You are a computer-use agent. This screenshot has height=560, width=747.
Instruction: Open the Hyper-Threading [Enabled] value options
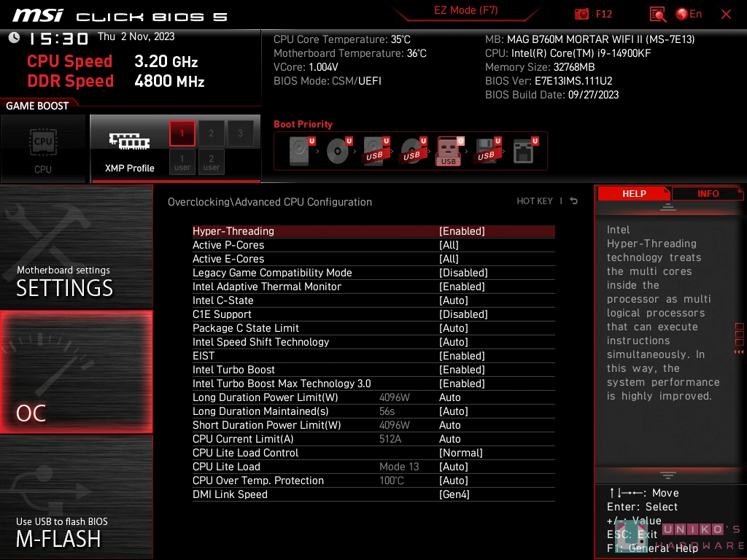pyautogui.click(x=462, y=231)
